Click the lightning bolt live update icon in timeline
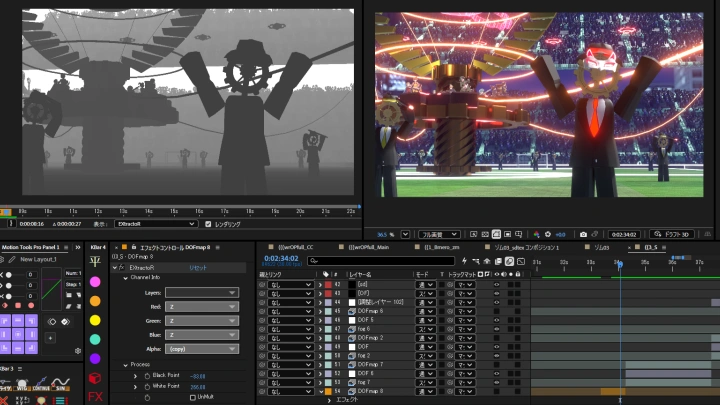Viewport: 720px width, 405px height. (464, 261)
